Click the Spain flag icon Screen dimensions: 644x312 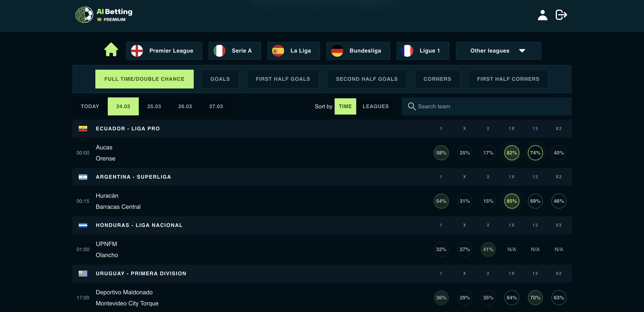[278, 51]
